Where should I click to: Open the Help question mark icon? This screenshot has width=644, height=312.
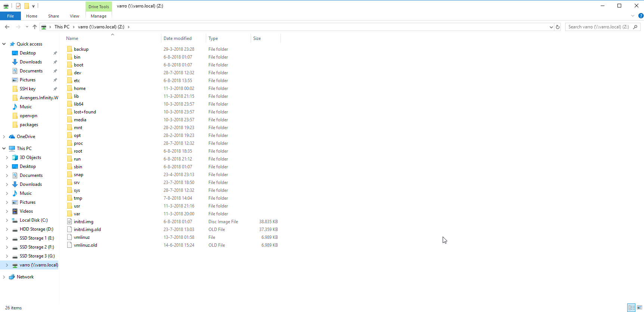click(641, 16)
